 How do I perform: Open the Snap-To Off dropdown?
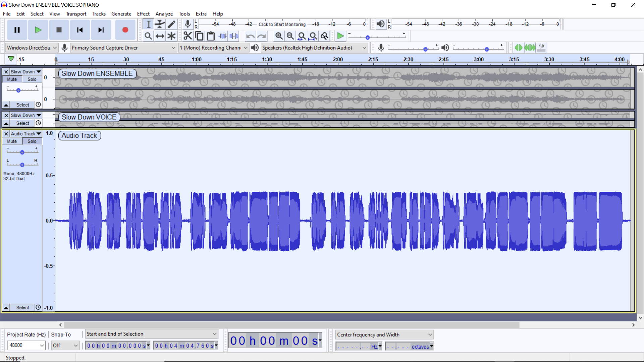(76, 345)
